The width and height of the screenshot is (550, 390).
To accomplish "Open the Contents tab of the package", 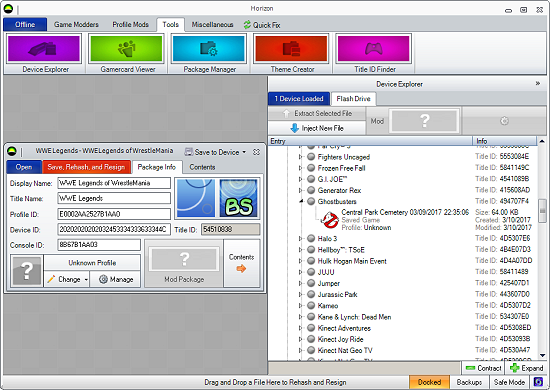I will pyautogui.click(x=202, y=167).
